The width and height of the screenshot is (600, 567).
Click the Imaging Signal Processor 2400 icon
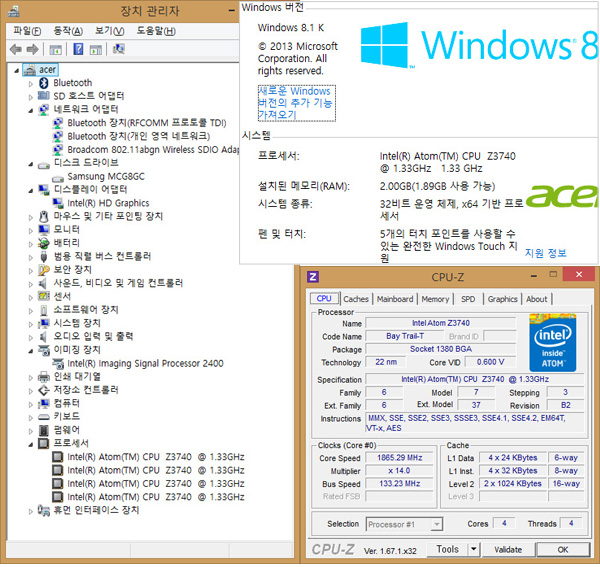click(x=58, y=363)
